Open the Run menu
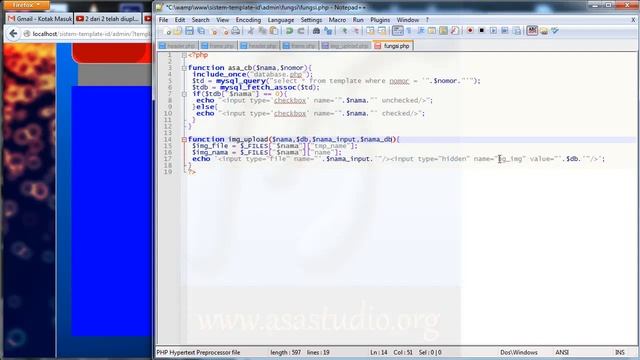The image size is (640, 360). pyautogui.click(x=358, y=20)
